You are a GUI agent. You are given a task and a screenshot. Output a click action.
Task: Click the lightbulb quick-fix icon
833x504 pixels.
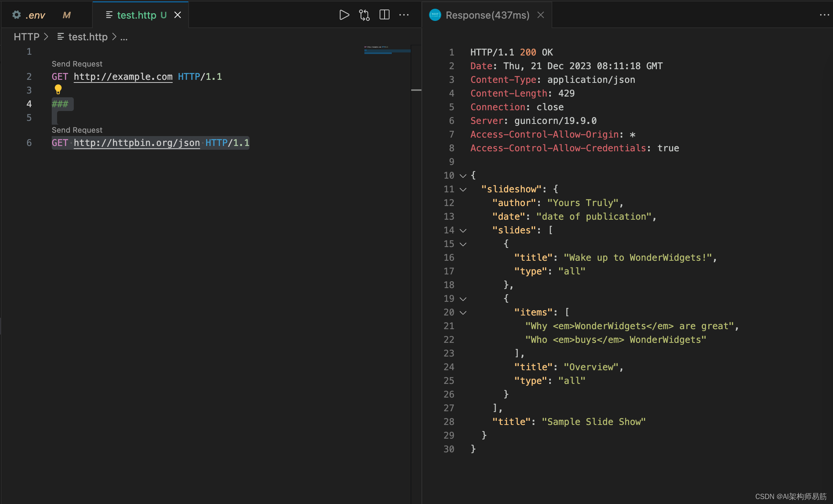point(58,89)
